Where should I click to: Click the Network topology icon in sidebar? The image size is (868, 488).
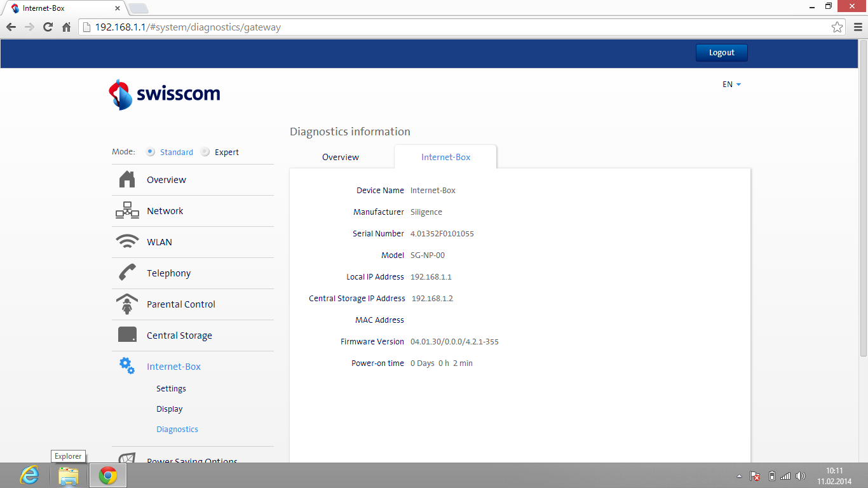coord(127,211)
